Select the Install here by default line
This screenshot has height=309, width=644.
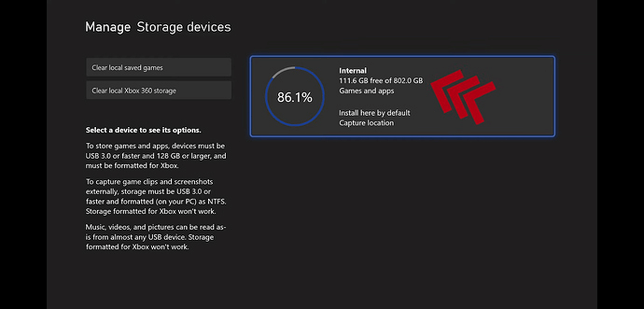[x=374, y=113]
